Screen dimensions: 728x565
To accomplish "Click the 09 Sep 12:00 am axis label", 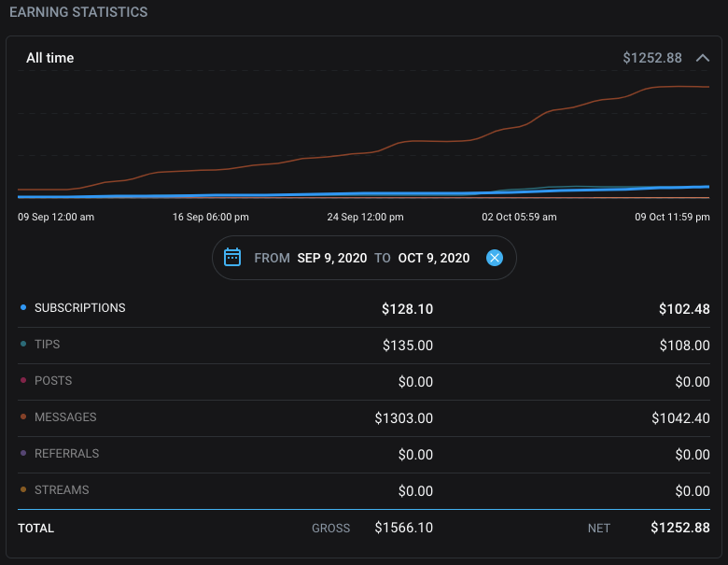I will click(56, 217).
